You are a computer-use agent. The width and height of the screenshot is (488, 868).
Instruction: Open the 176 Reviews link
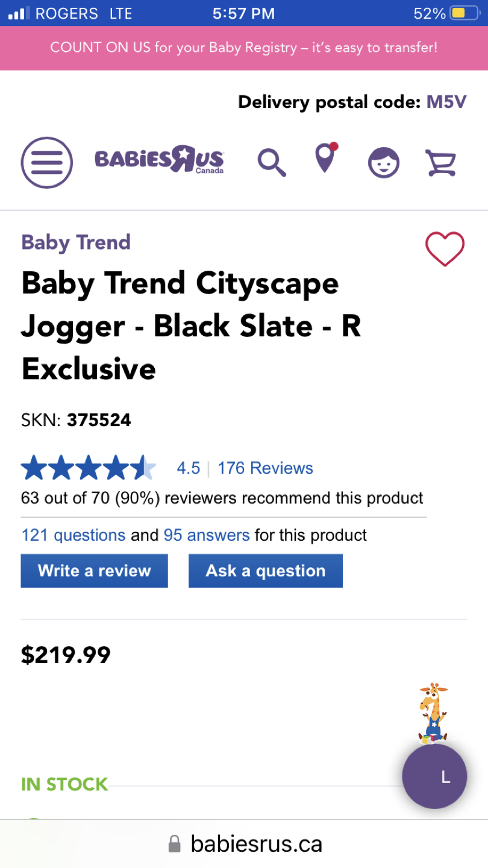(x=265, y=467)
